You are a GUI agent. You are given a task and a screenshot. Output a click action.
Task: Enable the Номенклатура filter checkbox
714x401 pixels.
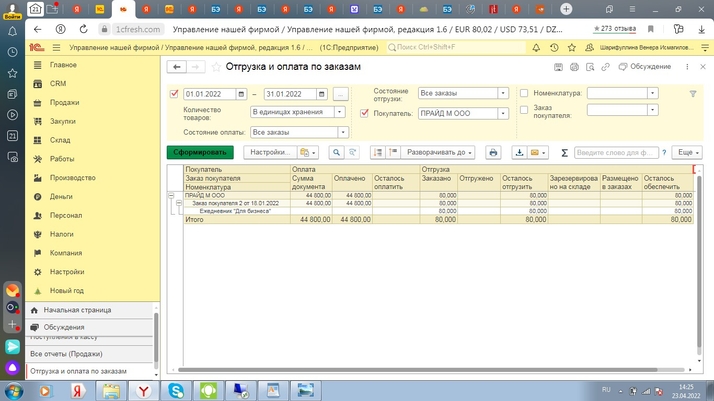(x=524, y=94)
